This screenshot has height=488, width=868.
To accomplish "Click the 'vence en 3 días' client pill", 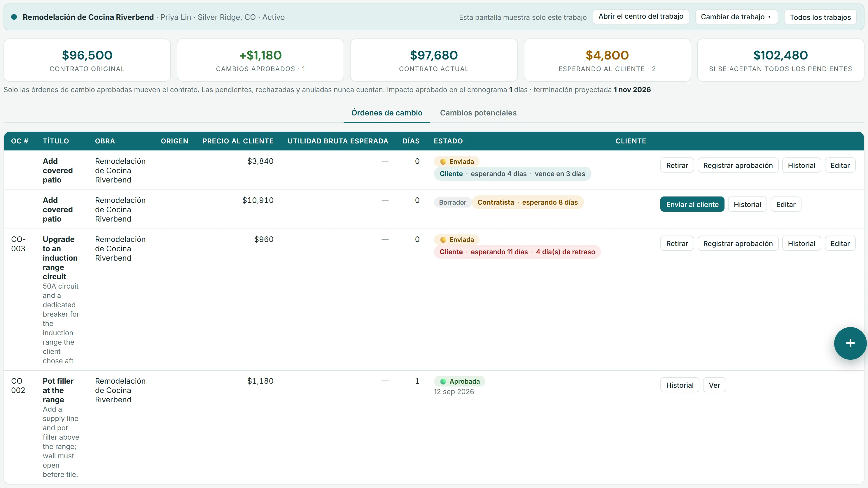I will [512, 174].
